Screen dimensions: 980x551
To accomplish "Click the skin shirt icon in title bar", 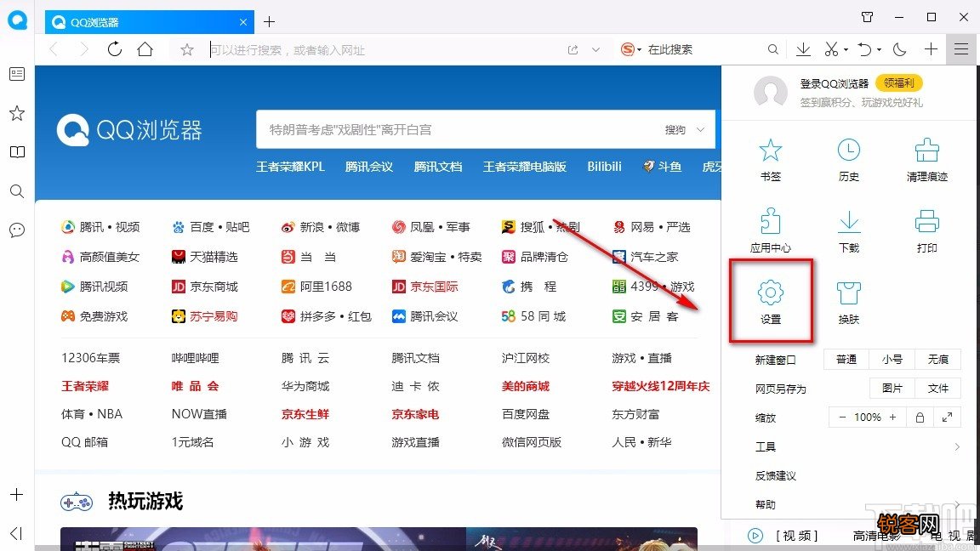I will (867, 17).
